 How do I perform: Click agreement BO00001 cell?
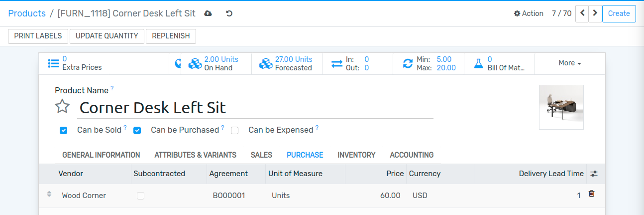point(235,196)
